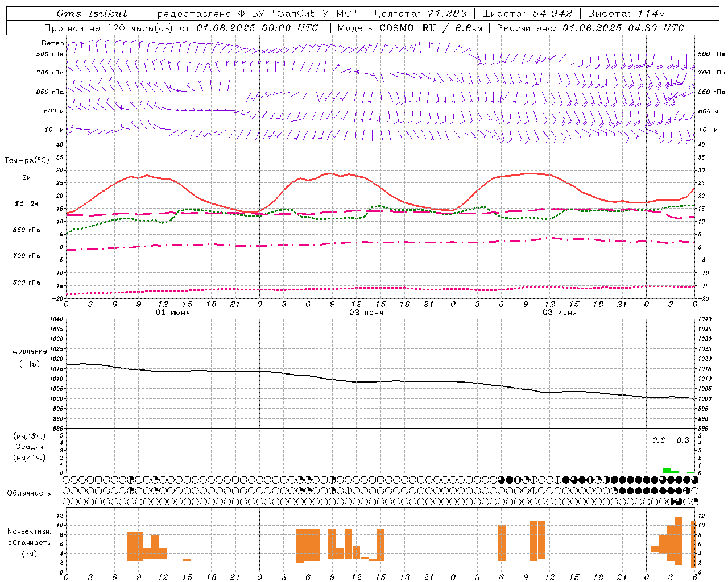Screen dimensions: 728x582
Task: Click the (мм/1ч.) precipitation unit label
Action: tap(30, 458)
